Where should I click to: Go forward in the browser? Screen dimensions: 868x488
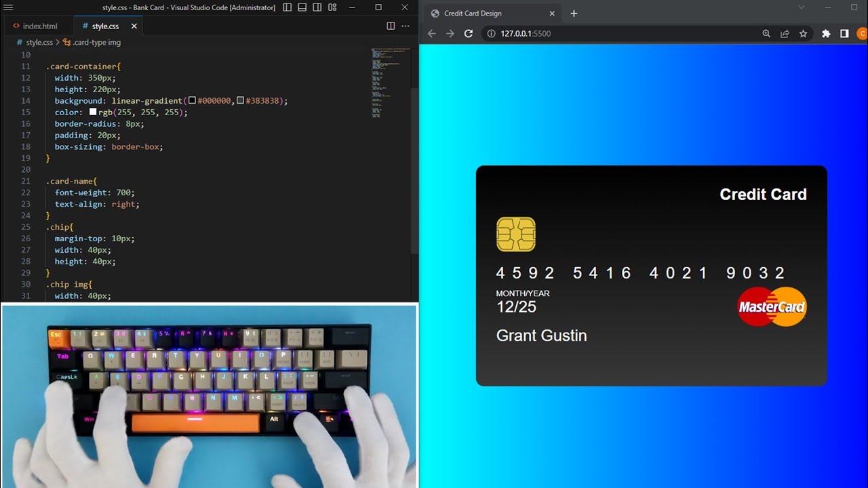(x=450, y=33)
